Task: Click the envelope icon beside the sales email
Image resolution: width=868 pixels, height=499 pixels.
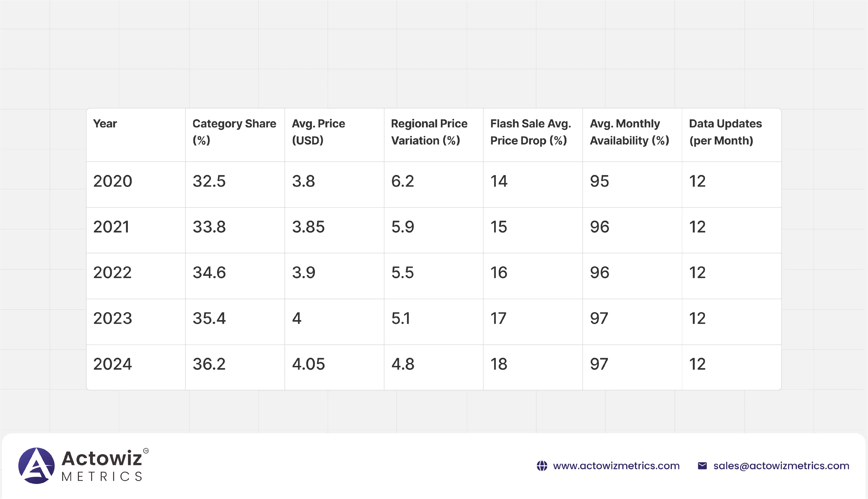Action: point(702,466)
